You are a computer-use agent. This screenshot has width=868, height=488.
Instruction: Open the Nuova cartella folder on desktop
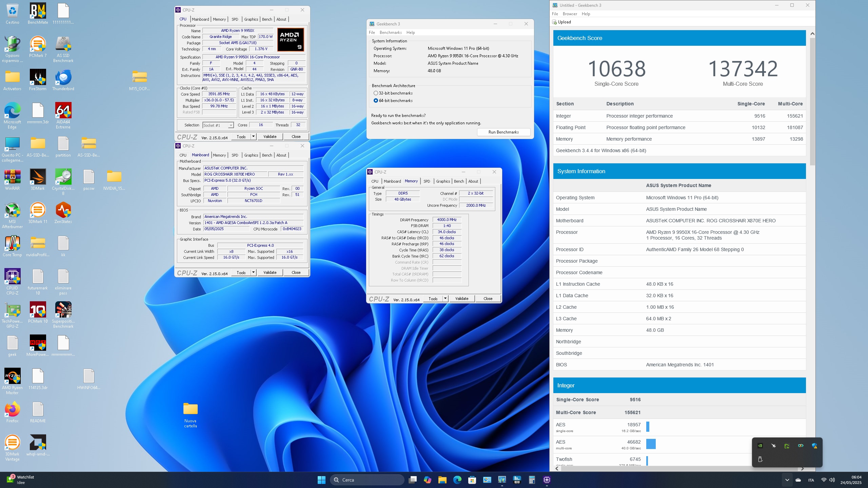point(190,415)
